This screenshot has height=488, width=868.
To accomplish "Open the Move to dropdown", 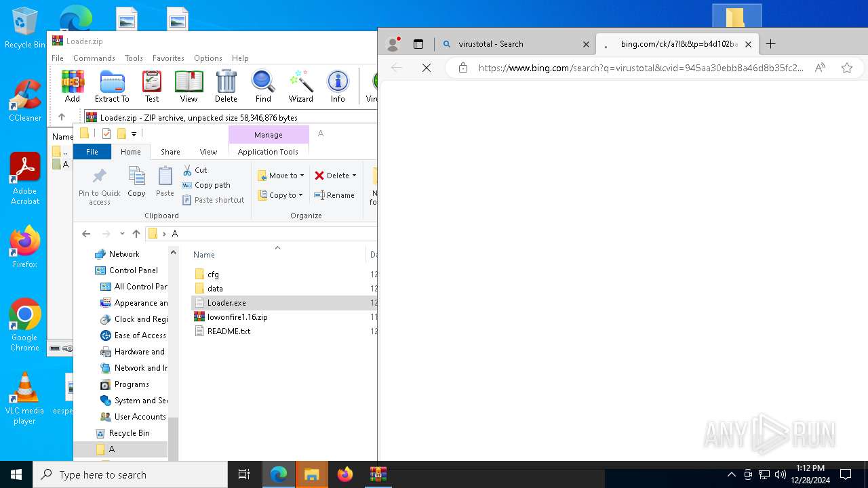I will tap(281, 176).
